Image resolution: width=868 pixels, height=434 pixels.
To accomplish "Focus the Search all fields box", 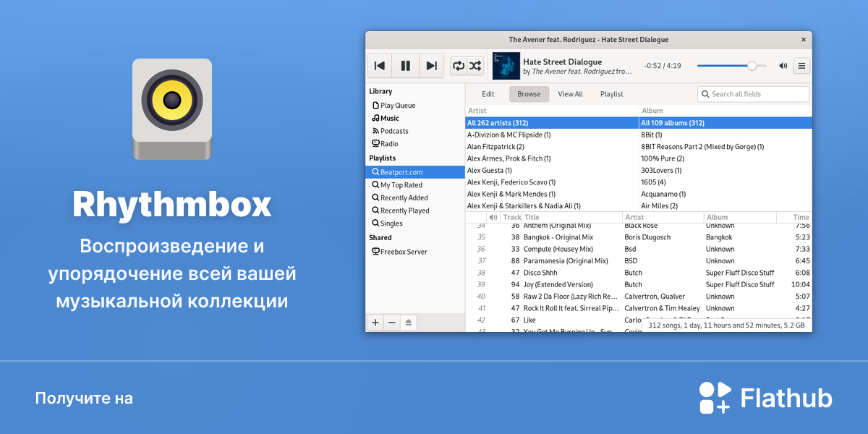I will [753, 94].
